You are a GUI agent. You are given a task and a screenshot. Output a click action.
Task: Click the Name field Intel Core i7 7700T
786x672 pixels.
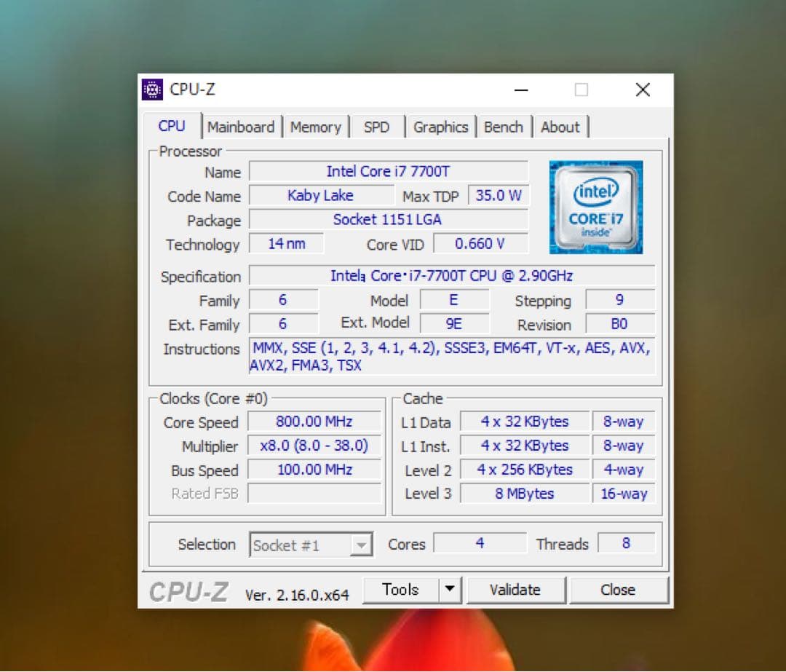(x=389, y=172)
